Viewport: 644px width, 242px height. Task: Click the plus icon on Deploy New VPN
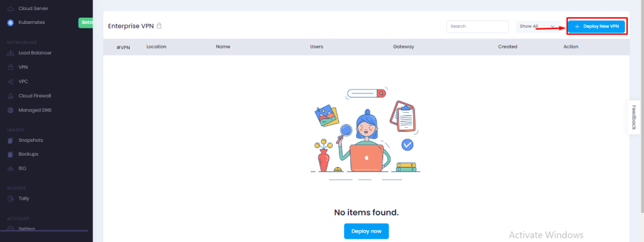577,26
